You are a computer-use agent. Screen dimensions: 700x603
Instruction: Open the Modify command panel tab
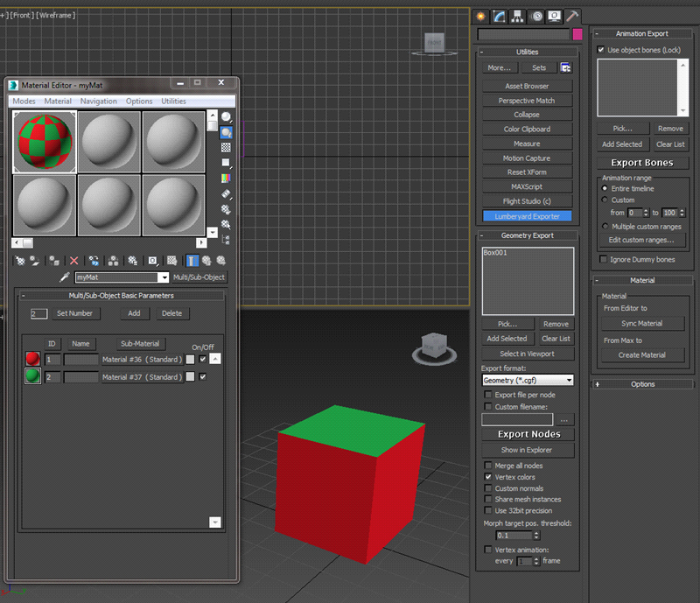tap(499, 17)
